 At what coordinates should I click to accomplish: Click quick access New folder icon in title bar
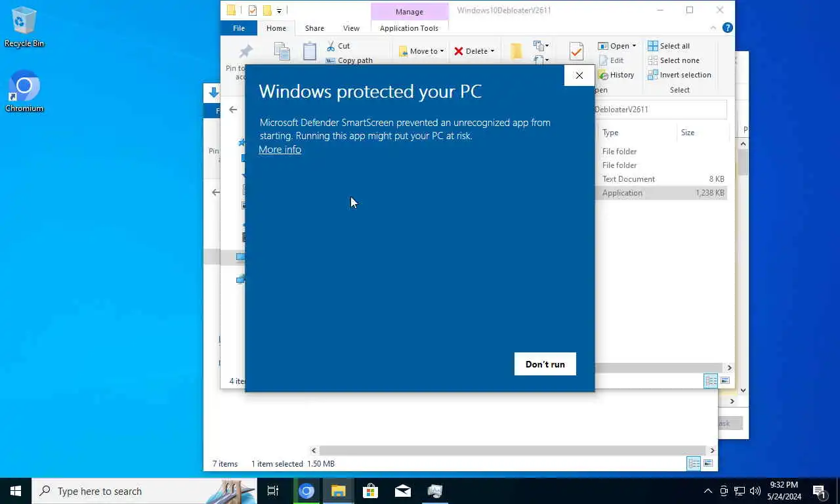267,10
